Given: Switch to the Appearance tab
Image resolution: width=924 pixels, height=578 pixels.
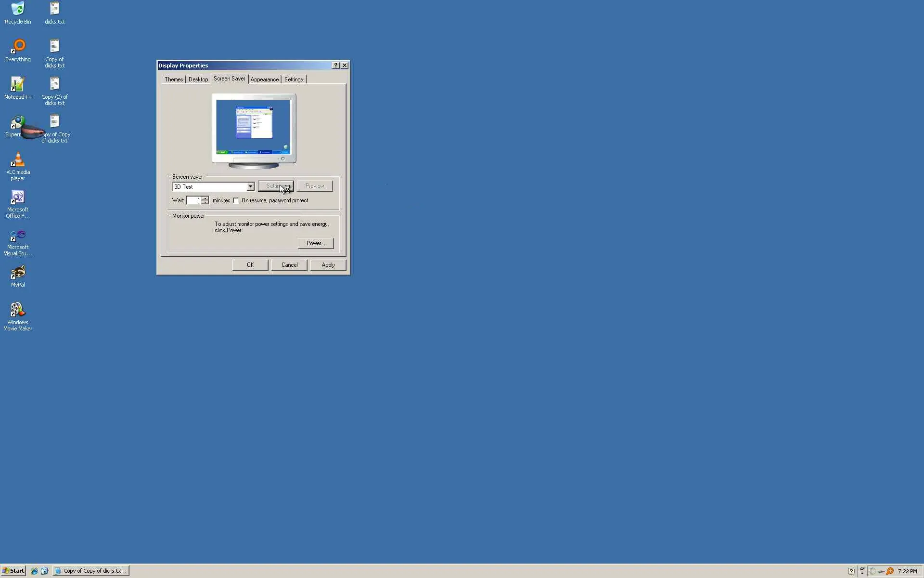Looking at the screenshot, I should tap(264, 79).
